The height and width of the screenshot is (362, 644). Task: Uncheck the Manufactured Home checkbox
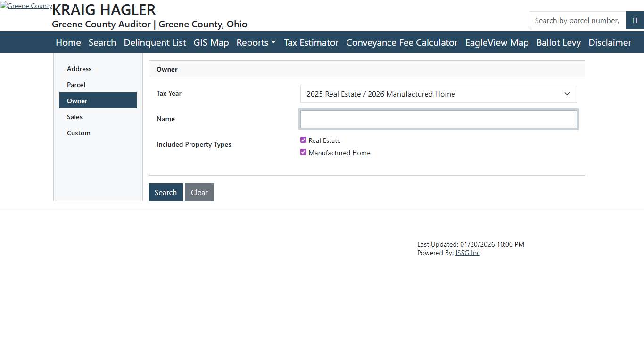pyautogui.click(x=304, y=152)
